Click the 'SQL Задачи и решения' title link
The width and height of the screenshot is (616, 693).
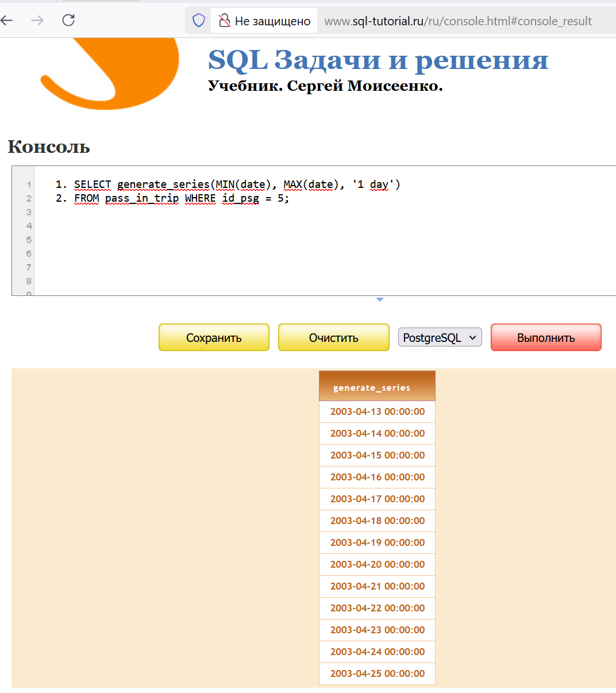click(378, 60)
